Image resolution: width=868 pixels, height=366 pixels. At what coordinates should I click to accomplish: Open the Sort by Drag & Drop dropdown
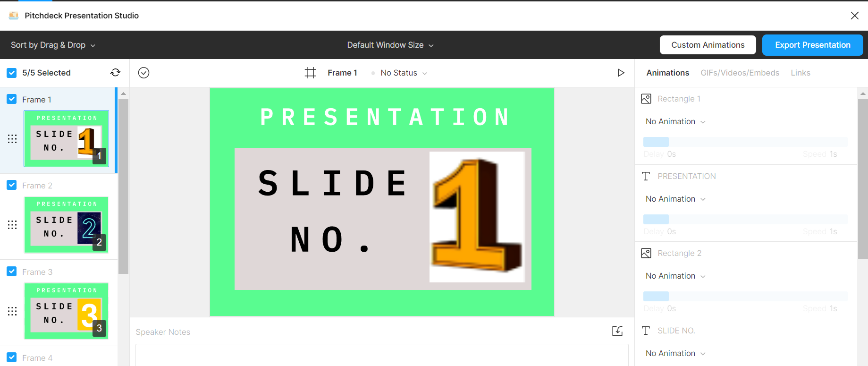tap(53, 45)
